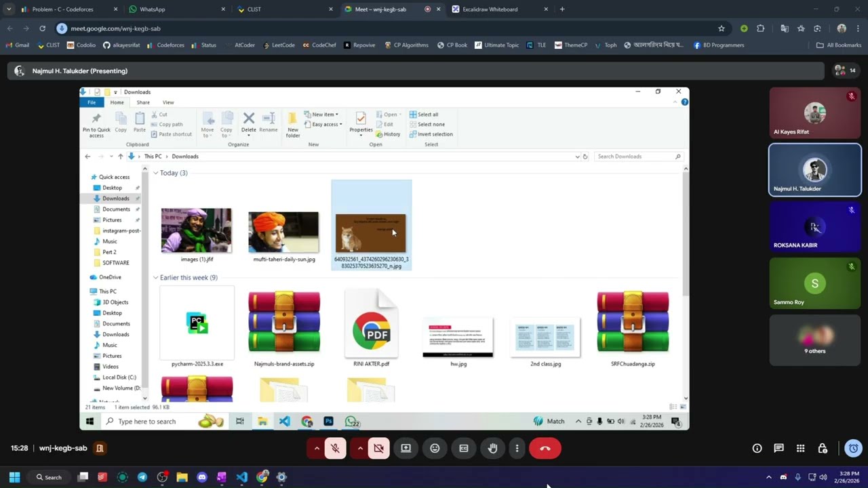Open Discord from the Windows taskbar
Screen dimensions: 868x488
[201, 477]
